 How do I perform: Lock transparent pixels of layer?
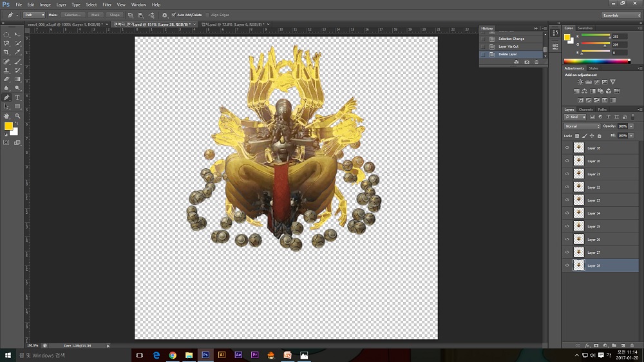[577, 136]
